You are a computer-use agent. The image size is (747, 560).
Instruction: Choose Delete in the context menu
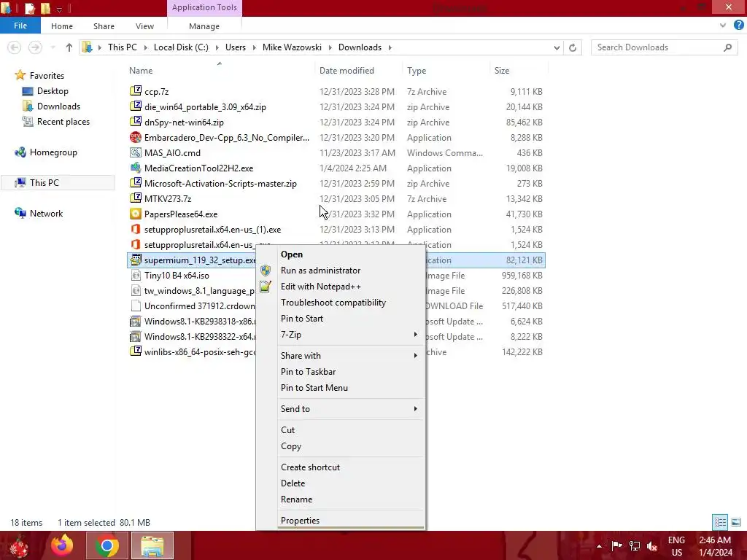coord(293,483)
